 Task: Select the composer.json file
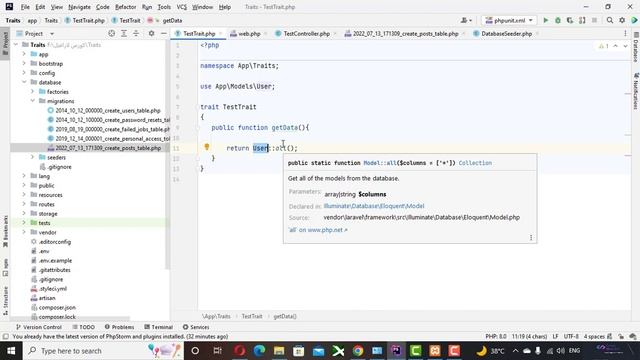57,307
